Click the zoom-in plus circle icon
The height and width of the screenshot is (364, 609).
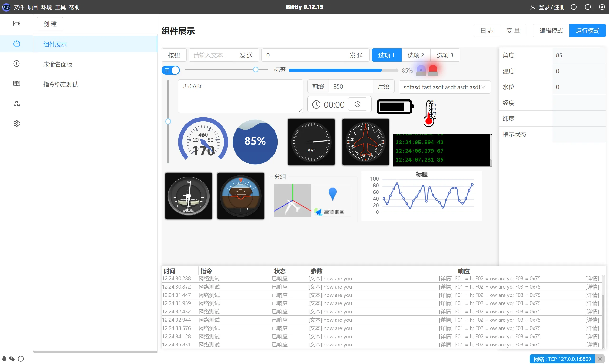588,7
